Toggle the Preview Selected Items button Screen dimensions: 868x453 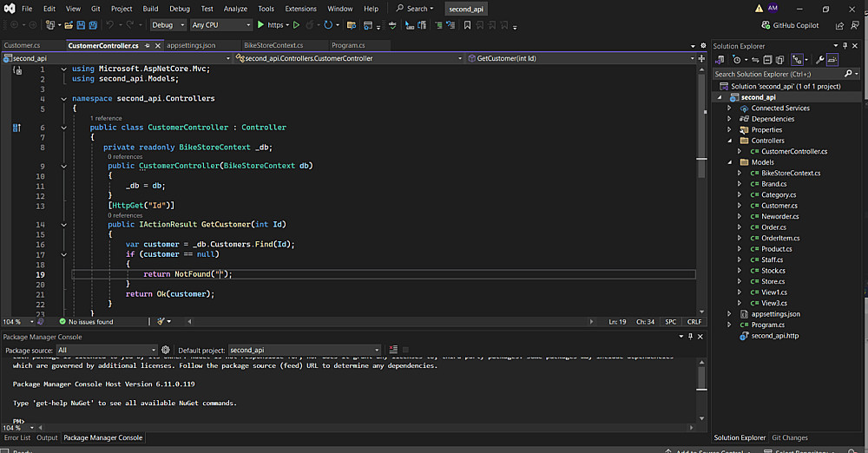coord(832,59)
